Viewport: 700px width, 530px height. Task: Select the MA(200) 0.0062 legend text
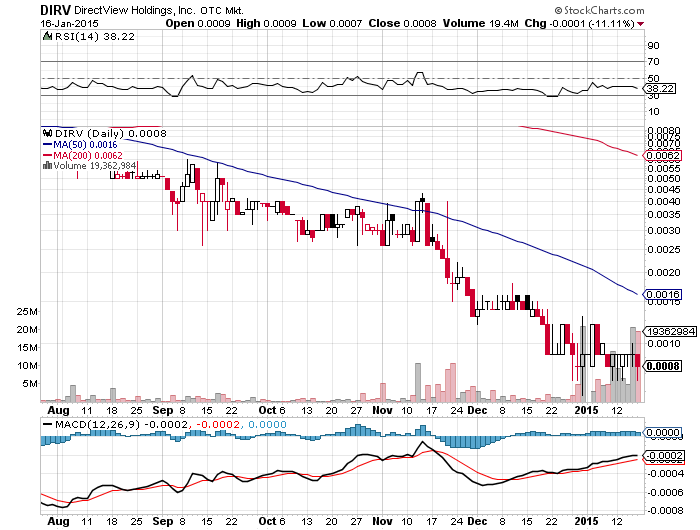click(x=88, y=155)
